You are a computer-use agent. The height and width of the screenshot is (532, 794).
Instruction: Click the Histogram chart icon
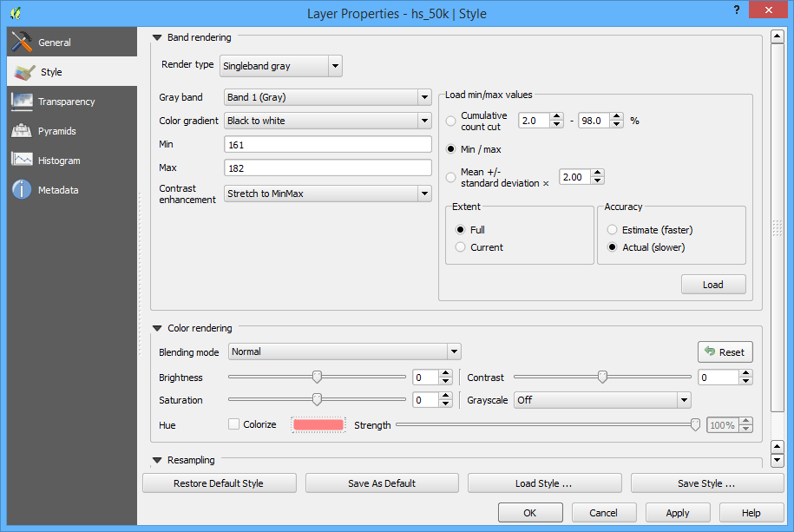[22, 160]
